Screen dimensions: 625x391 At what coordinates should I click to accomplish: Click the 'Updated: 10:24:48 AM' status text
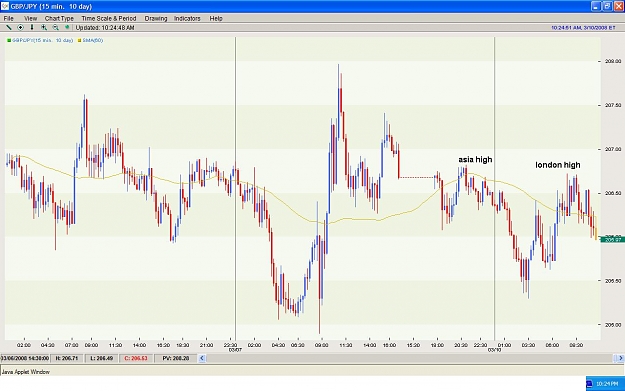click(105, 28)
